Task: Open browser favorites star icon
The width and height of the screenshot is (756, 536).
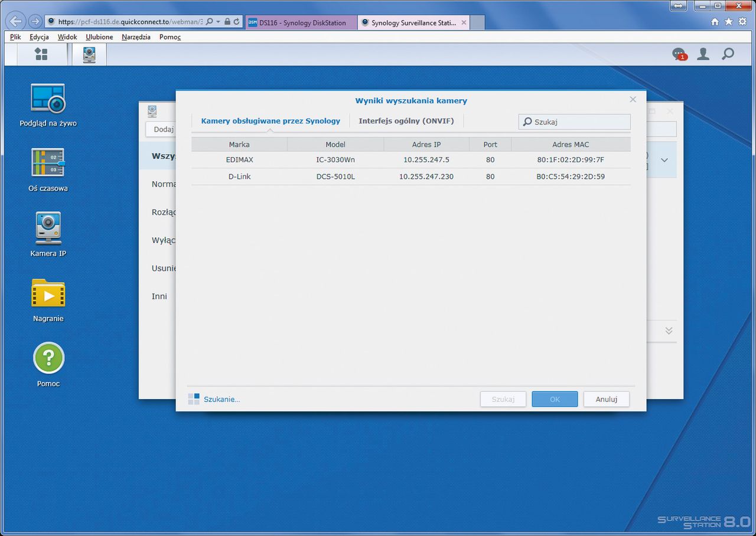Action: pos(728,22)
